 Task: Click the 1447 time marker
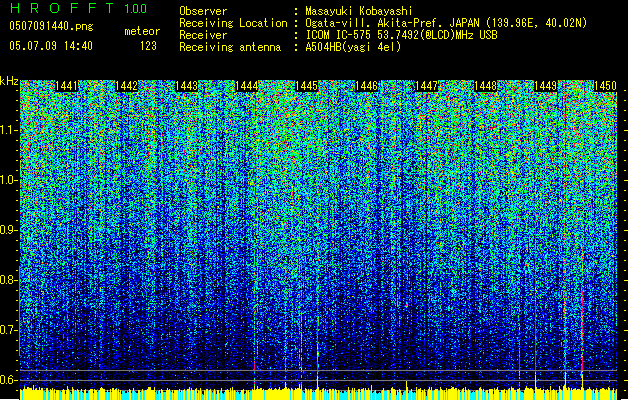click(x=426, y=86)
